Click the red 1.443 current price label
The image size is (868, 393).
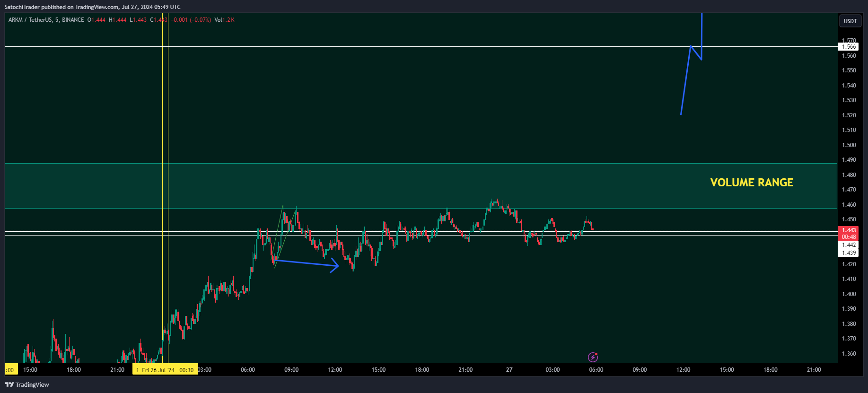click(x=849, y=230)
